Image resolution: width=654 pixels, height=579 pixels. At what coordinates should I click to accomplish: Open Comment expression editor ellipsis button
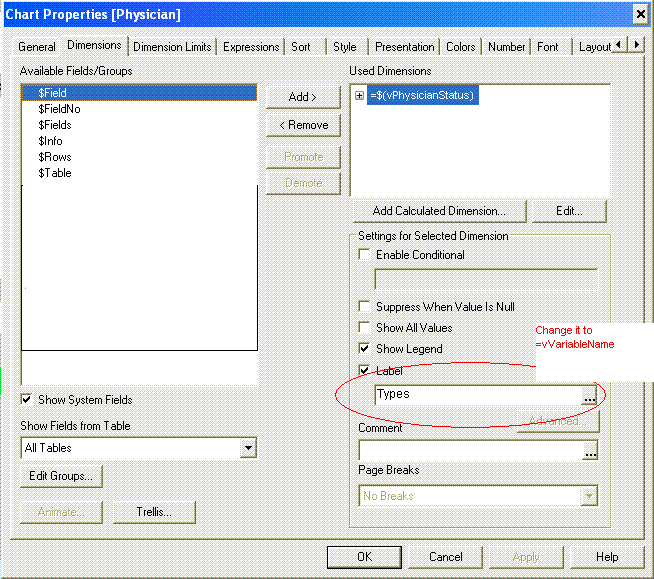click(590, 451)
